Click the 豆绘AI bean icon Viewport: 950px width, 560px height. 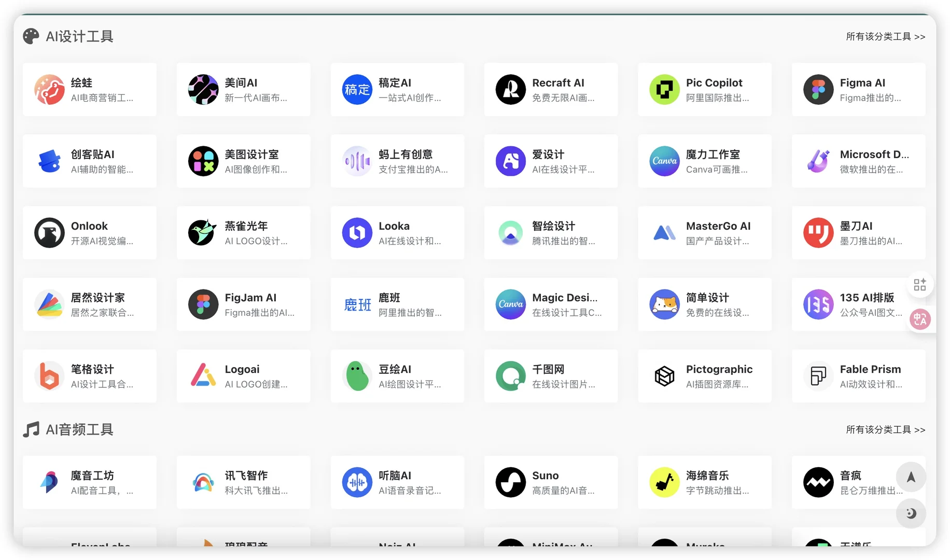pos(357,376)
